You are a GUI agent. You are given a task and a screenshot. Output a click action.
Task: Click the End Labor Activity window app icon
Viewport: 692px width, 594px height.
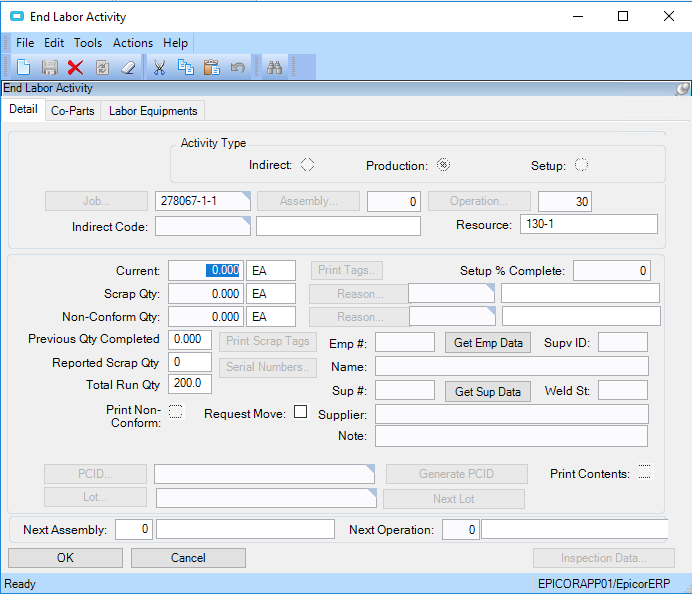(17, 17)
